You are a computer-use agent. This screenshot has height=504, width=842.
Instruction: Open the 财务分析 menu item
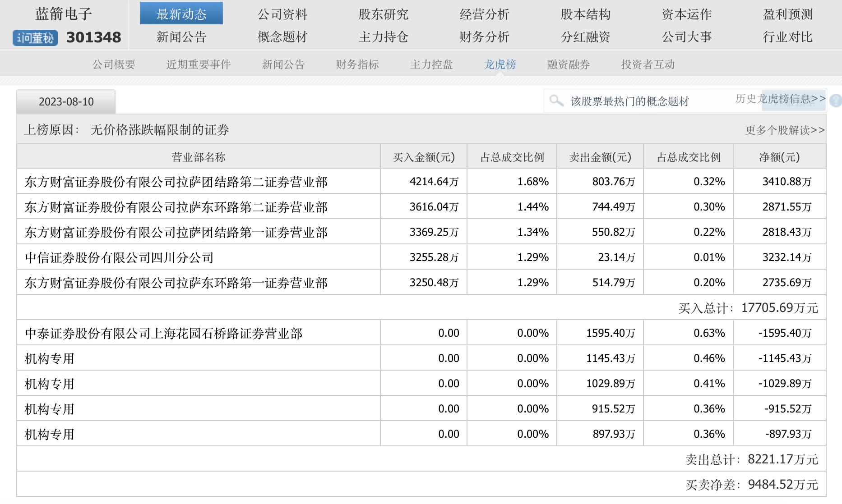coord(484,37)
